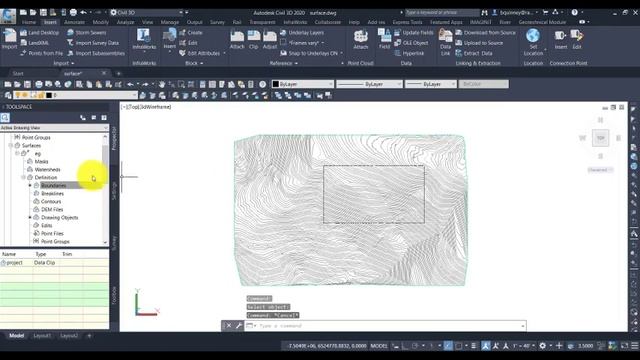Screen dimensions: 640x360
Task: Insert an OLE Object
Action: [411, 43]
